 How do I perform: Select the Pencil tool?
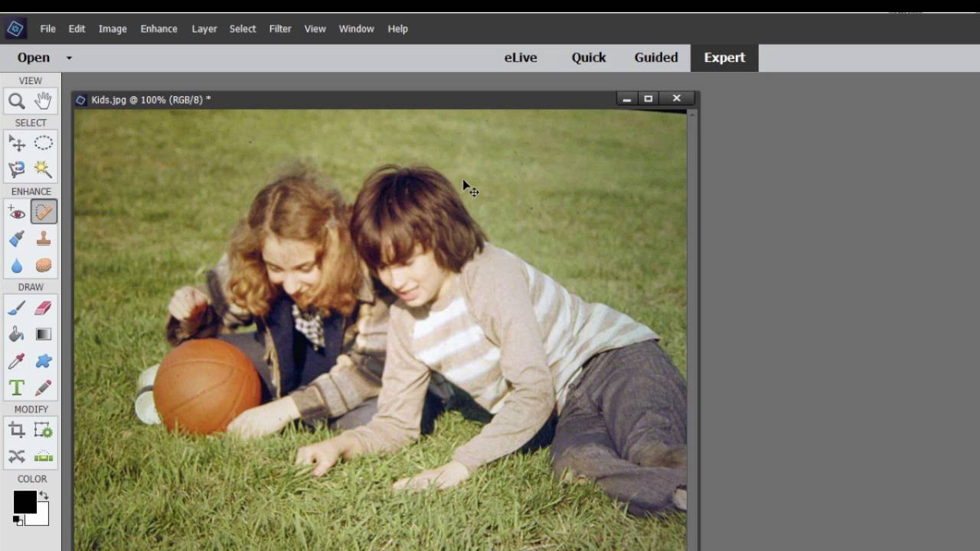(44, 388)
